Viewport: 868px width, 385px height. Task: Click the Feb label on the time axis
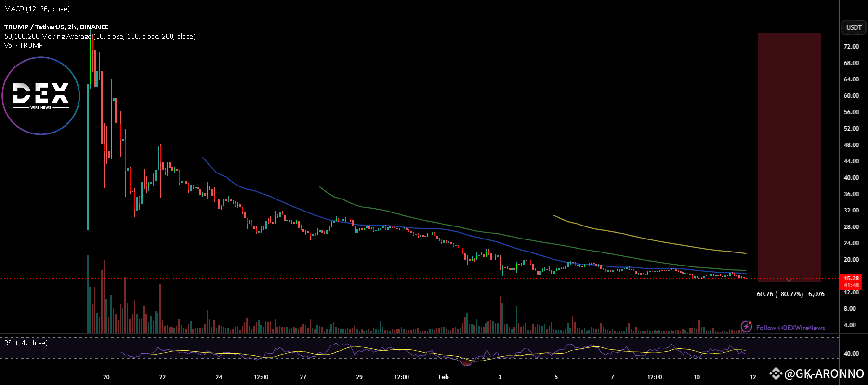[444, 377]
